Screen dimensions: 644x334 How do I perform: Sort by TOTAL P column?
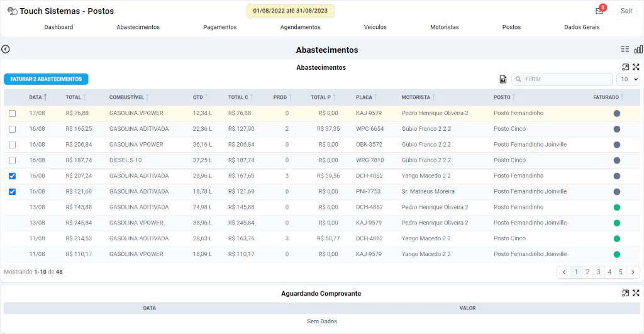tap(323, 97)
